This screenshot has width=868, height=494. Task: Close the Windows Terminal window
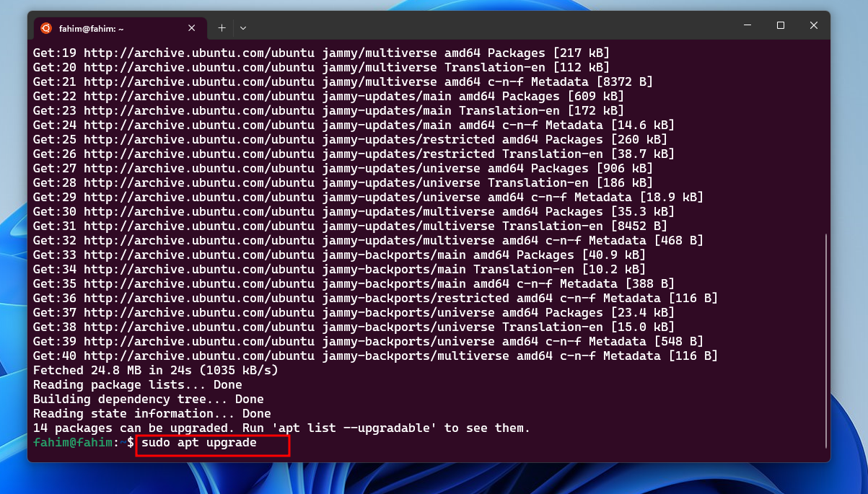pyautogui.click(x=813, y=25)
